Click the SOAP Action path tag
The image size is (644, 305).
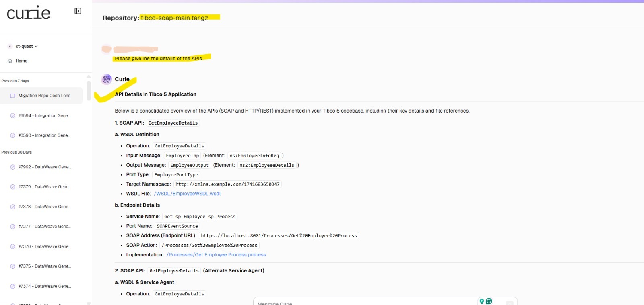[x=209, y=246]
